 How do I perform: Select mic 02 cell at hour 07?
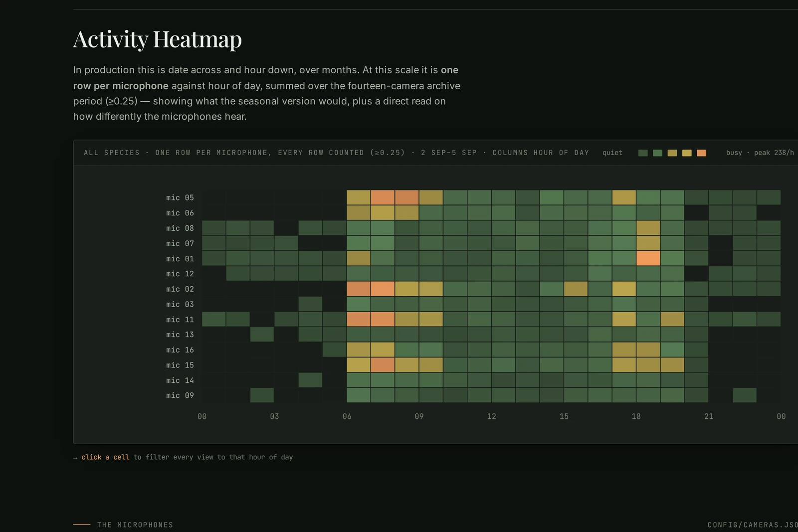(x=383, y=289)
